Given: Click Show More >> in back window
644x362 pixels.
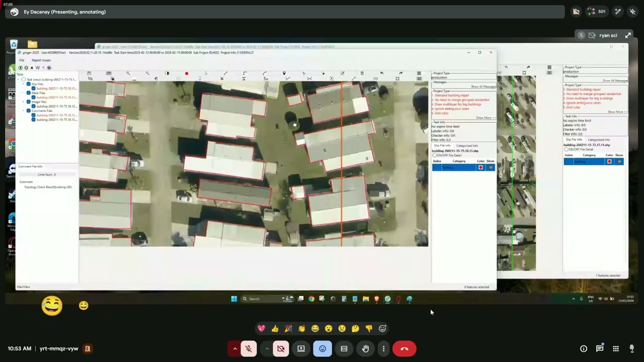Looking at the screenshot, I should pyautogui.click(x=617, y=112).
